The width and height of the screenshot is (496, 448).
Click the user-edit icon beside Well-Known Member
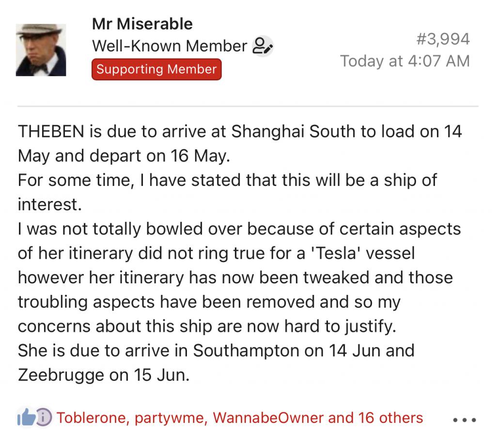pos(263,46)
